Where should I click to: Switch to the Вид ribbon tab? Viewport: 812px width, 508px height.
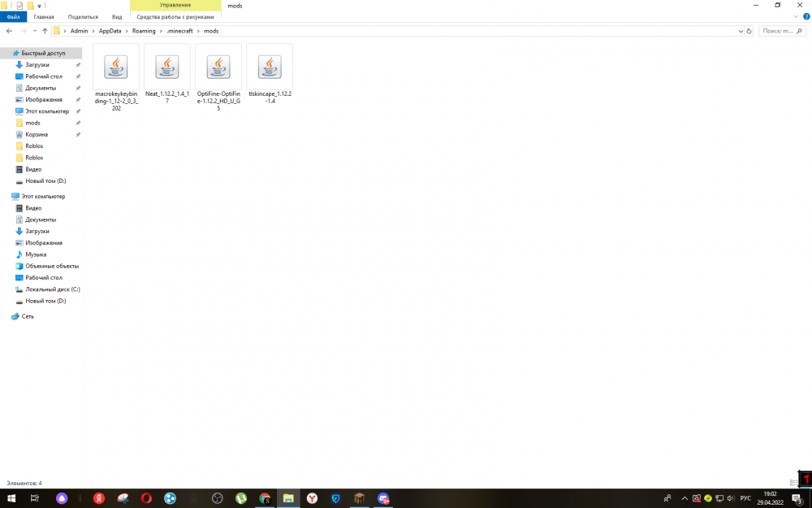pyautogui.click(x=117, y=17)
